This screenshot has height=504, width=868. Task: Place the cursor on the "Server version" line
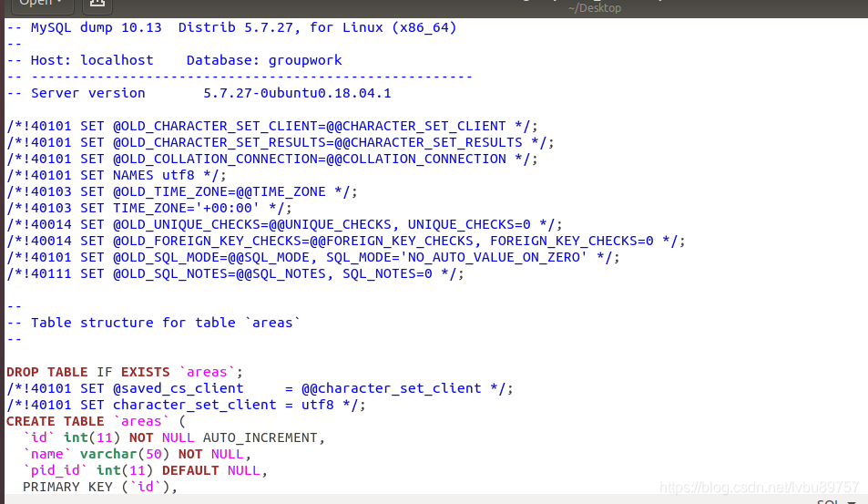199,93
